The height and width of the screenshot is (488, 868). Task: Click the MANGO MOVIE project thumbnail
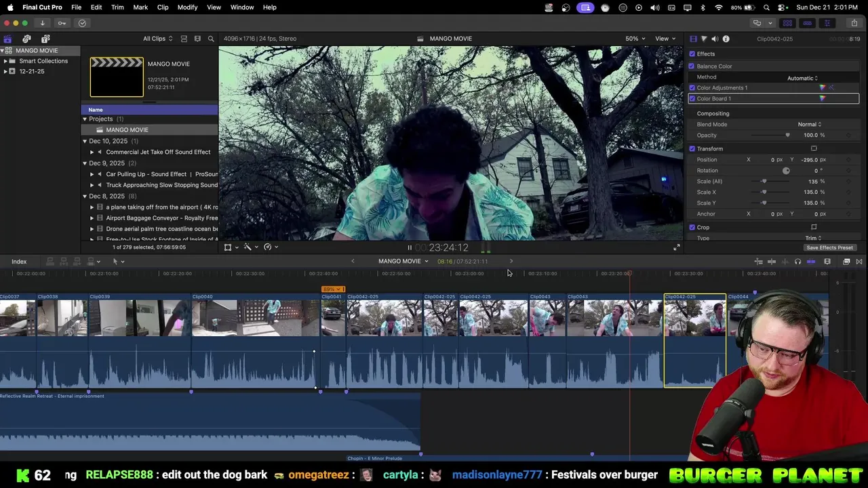(117, 77)
